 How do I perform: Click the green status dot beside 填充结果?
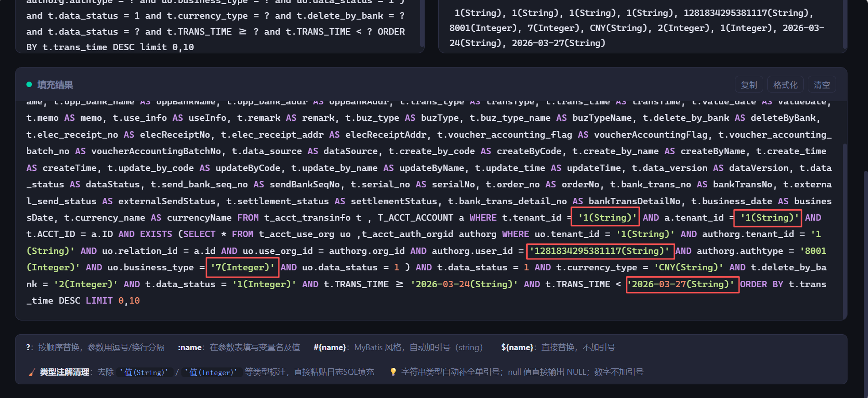pos(29,84)
